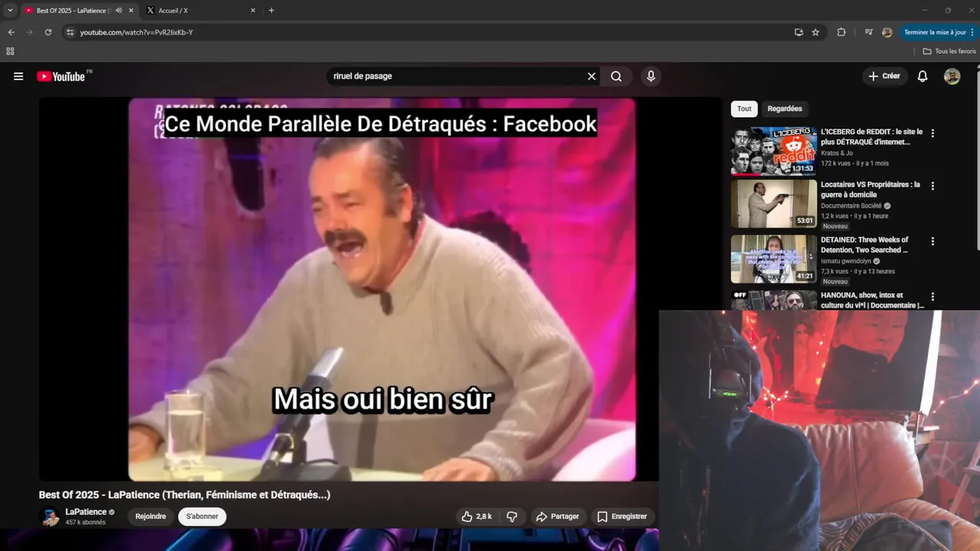Open options menu for DETAINED video
This screenshot has height=551, width=980.
pos(933,241)
